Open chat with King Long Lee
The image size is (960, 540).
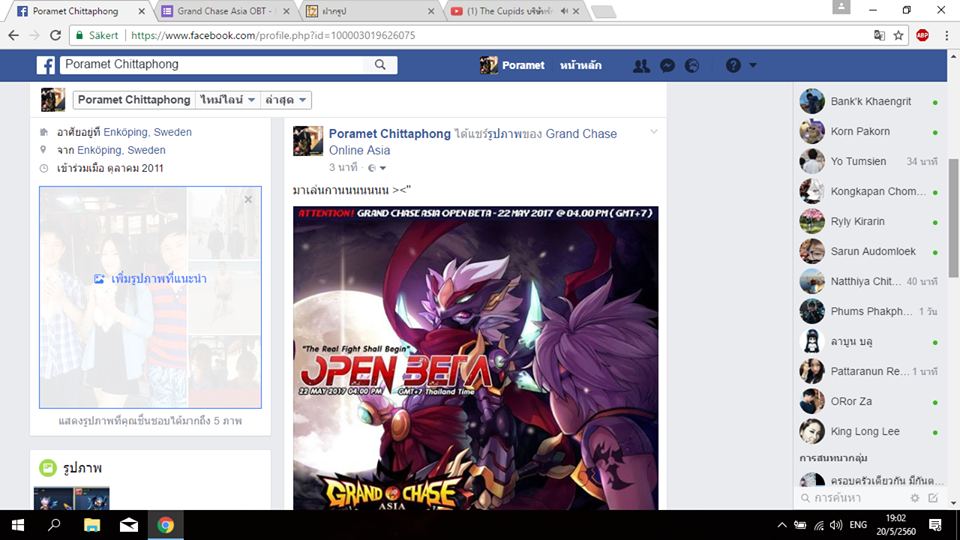tap(869, 432)
